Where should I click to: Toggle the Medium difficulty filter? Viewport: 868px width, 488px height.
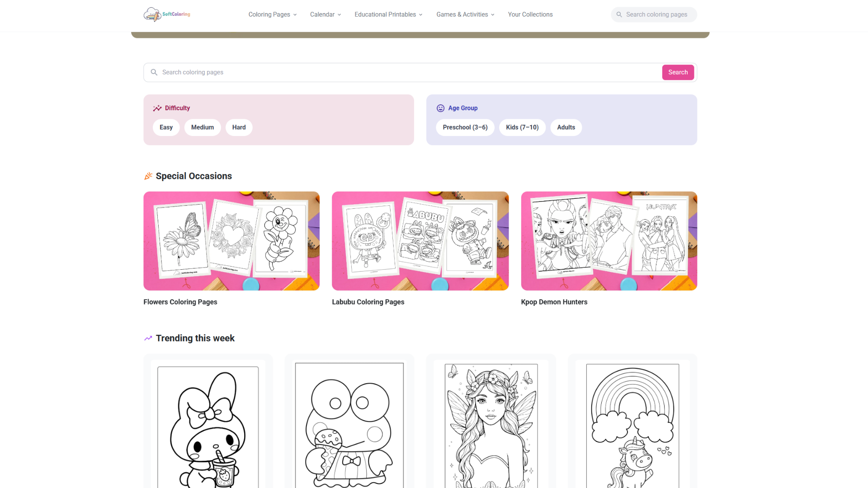point(203,127)
